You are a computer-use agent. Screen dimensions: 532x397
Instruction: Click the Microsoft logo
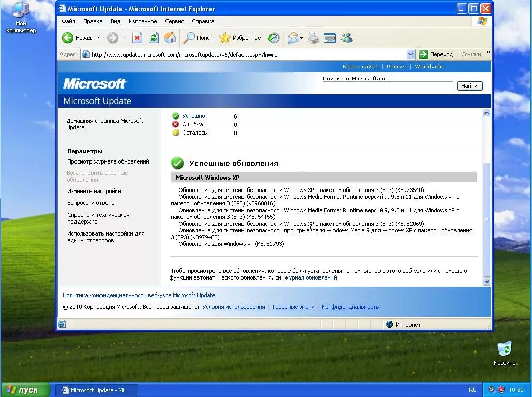click(94, 83)
